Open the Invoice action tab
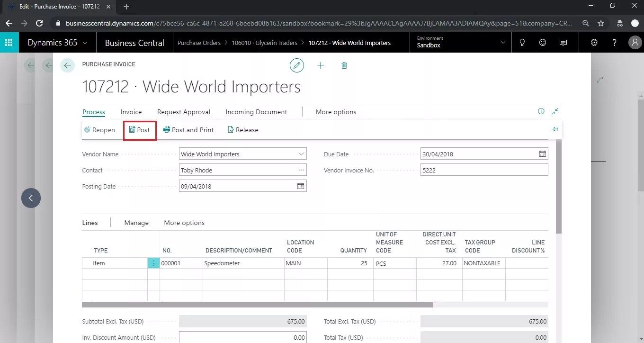This screenshot has width=644, height=343. (x=131, y=112)
